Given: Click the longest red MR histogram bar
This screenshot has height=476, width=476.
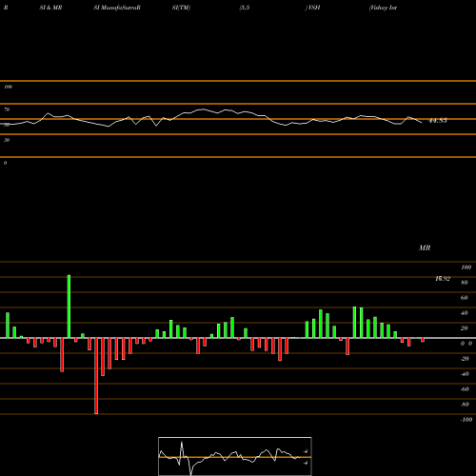Looking at the screenshot, I should pos(96,376).
